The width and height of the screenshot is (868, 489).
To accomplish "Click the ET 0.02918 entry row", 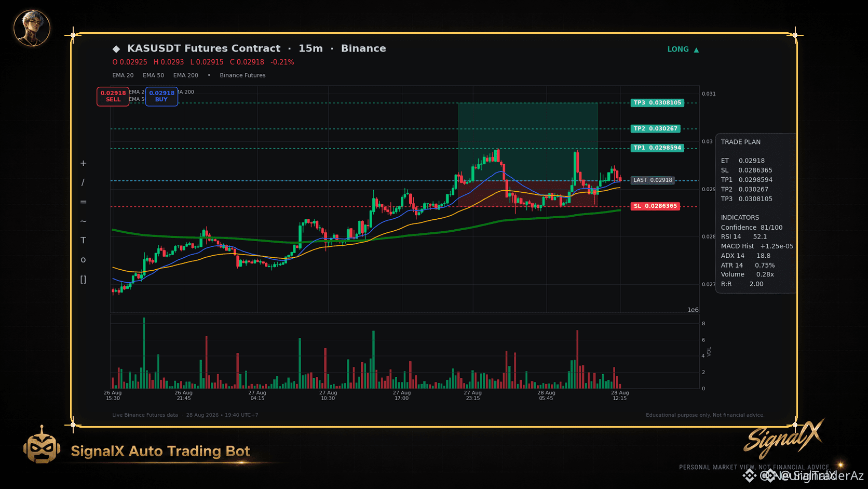I will click(x=742, y=161).
